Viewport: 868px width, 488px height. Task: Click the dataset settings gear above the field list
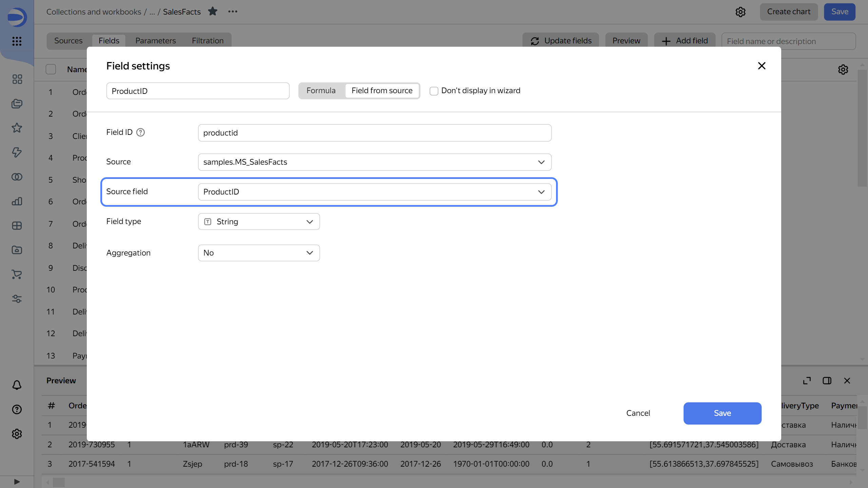(843, 69)
